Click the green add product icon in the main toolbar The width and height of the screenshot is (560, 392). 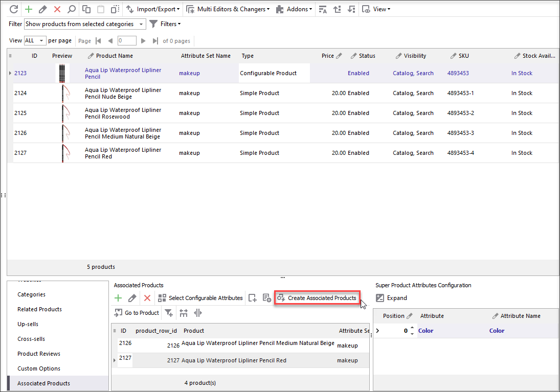29,9
